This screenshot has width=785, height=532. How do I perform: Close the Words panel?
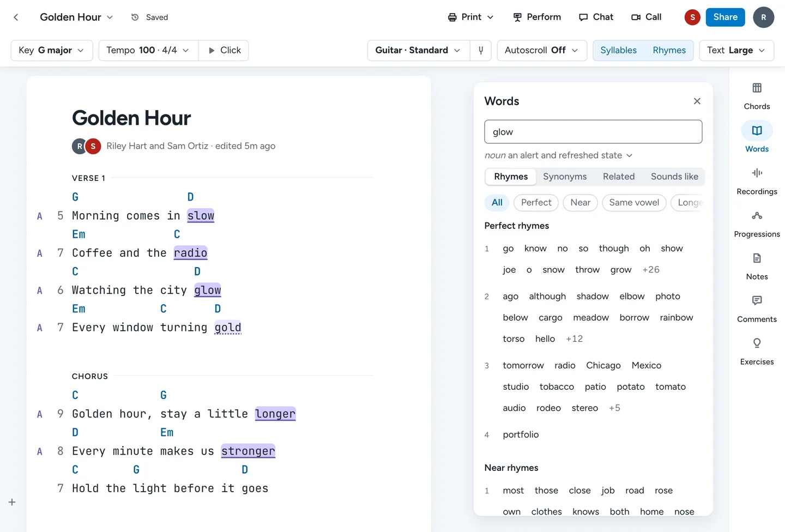click(x=697, y=101)
